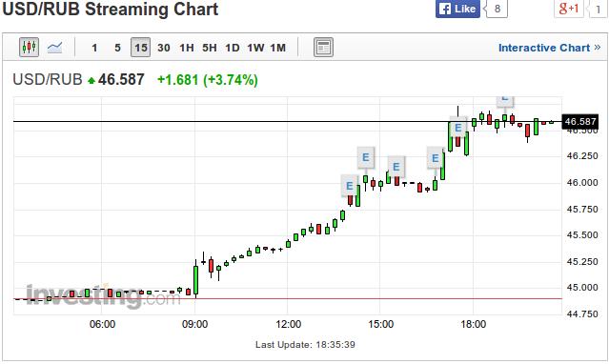Select the 1W timeframe

255,48
